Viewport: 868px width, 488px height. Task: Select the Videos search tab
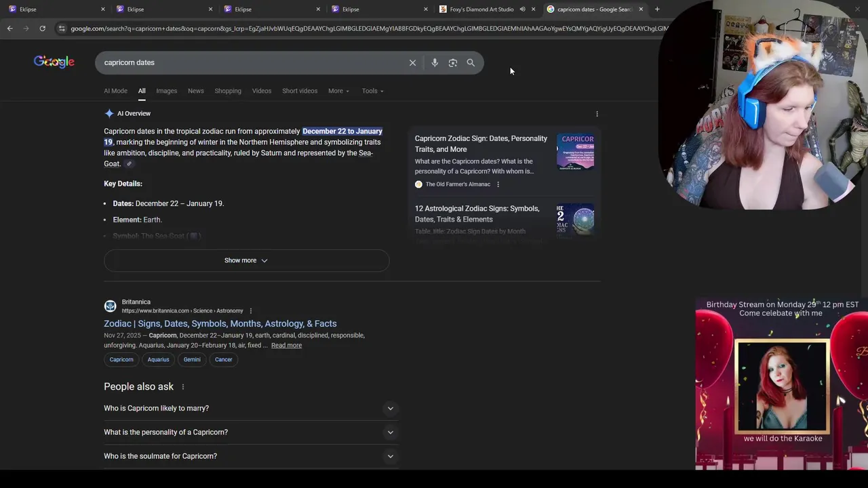(x=262, y=91)
